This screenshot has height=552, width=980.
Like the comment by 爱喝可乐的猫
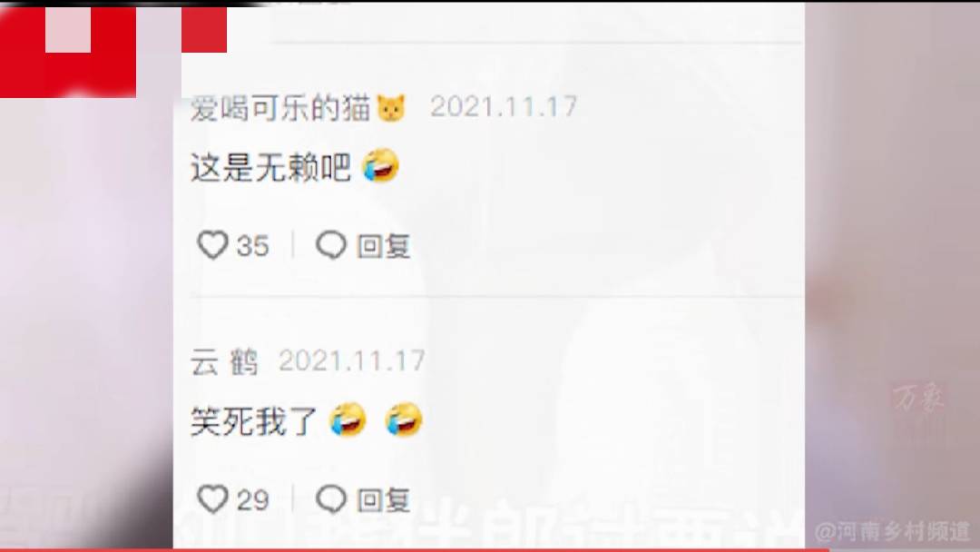click(x=212, y=245)
